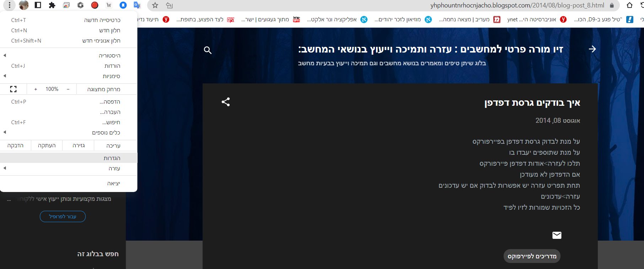Toggle the side panel icon in toolbar

click(38, 5)
